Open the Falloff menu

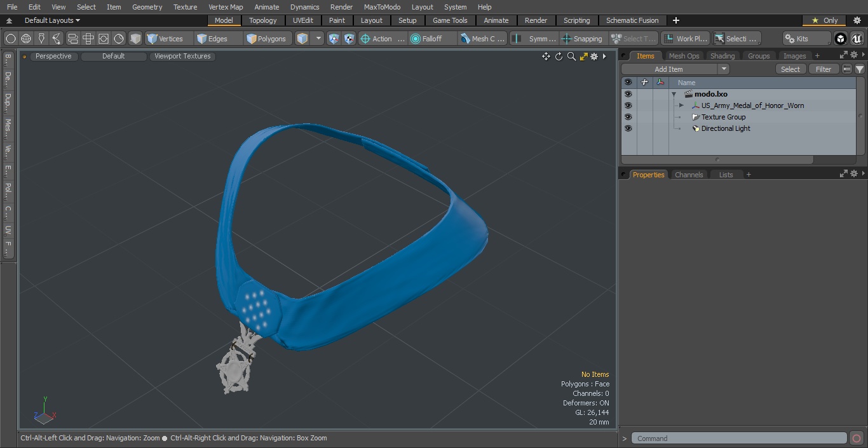pyautogui.click(x=433, y=39)
